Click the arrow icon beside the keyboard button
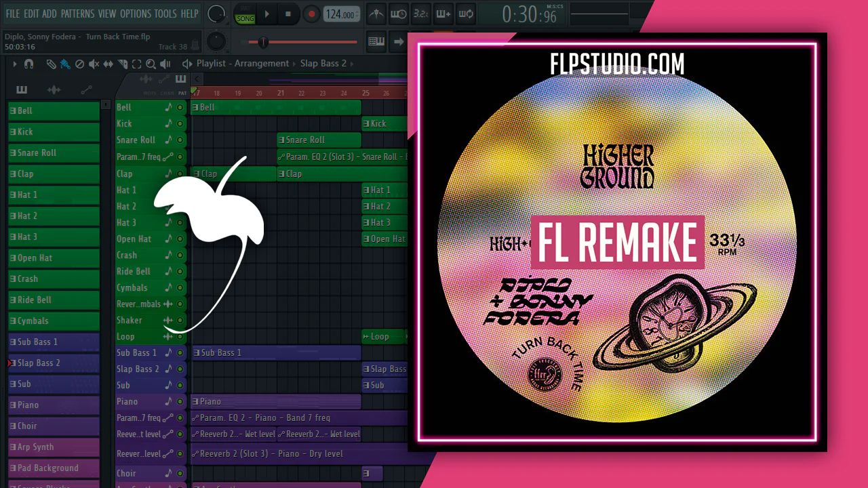The height and width of the screenshot is (488, 868). click(398, 41)
